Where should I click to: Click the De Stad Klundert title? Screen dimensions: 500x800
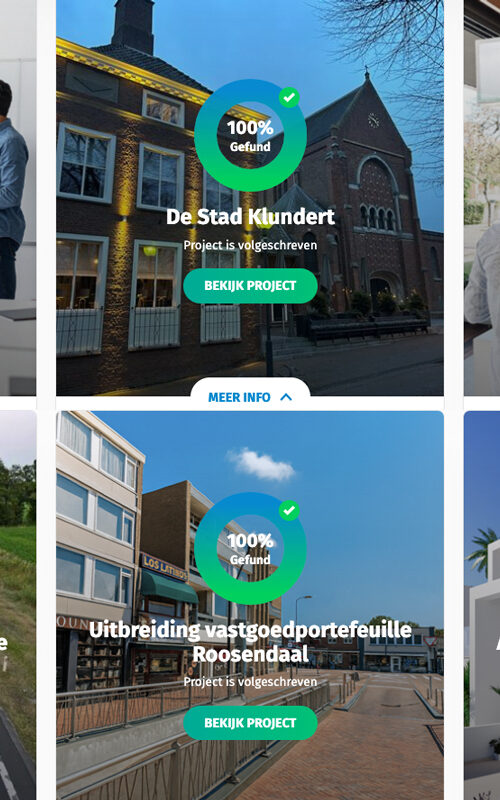point(250,216)
